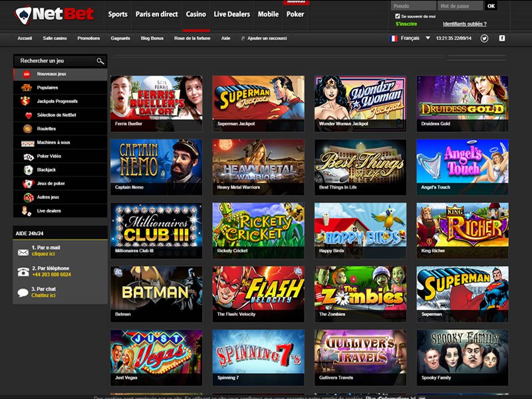
Task: Open the Captain Nemo game thumbnail
Action: tap(156, 167)
